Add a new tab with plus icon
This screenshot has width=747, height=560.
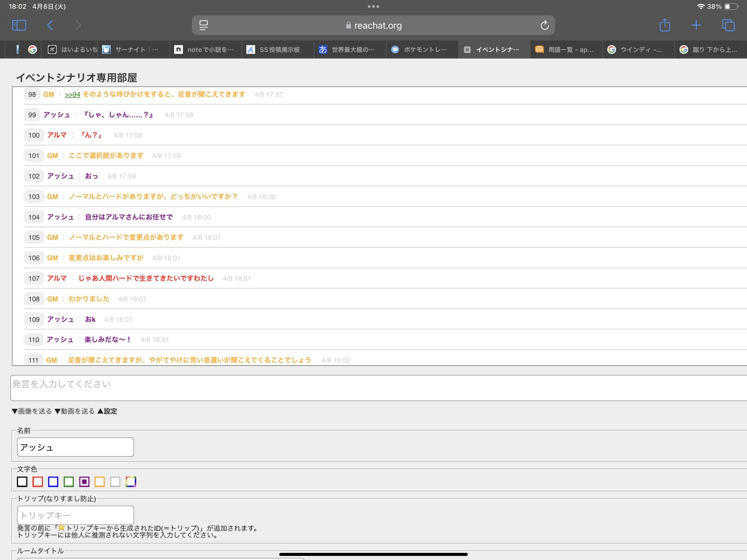[696, 25]
